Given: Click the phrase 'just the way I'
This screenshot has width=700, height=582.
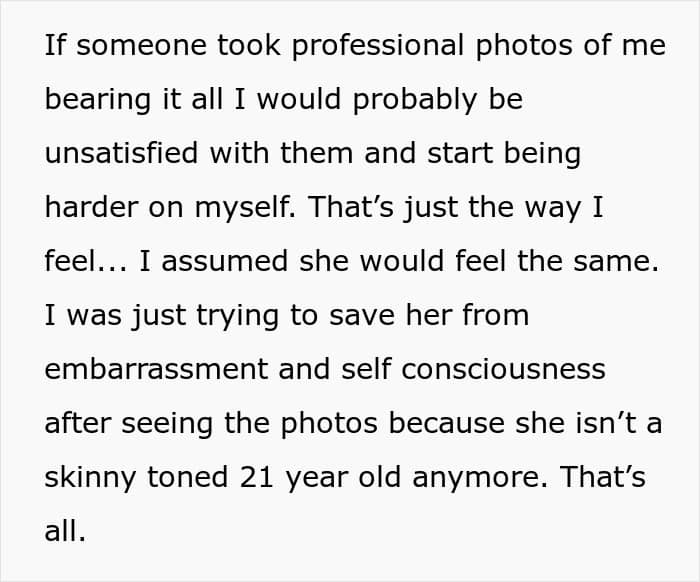Looking at the screenshot, I should click(x=504, y=208).
